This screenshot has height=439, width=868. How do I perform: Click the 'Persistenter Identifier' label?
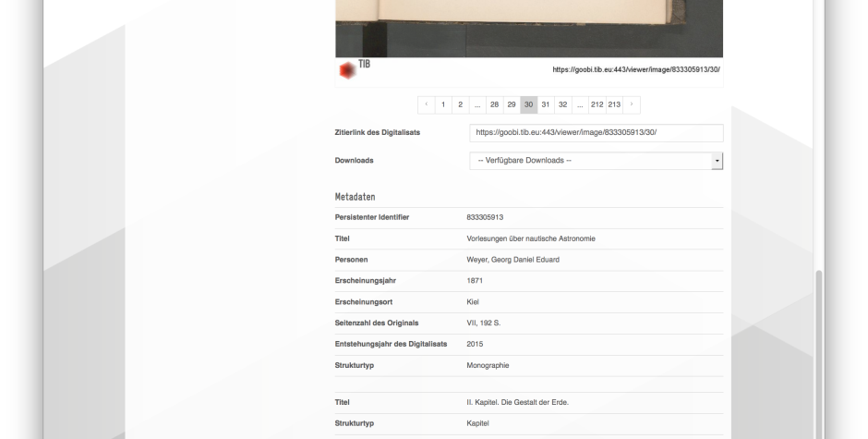[372, 217]
